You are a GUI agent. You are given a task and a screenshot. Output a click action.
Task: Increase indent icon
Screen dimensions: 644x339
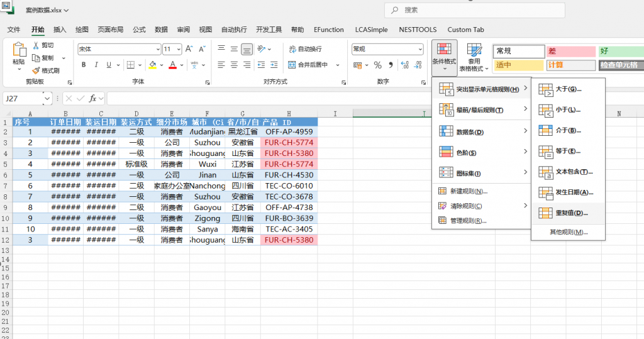274,65
